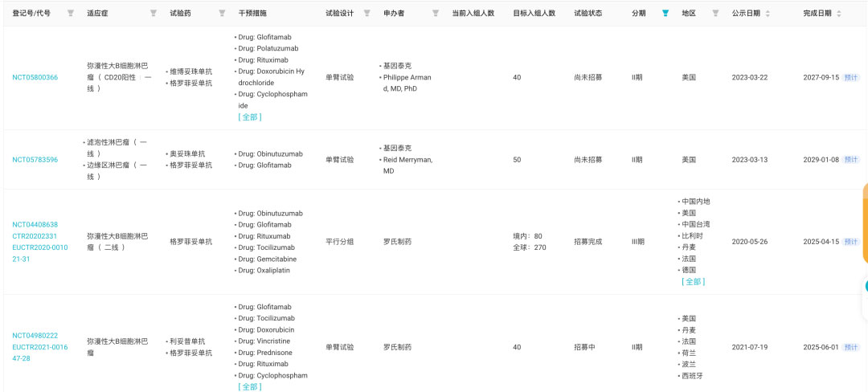Open trial NCT04980222
The image size is (868, 392).
point(35,336)
